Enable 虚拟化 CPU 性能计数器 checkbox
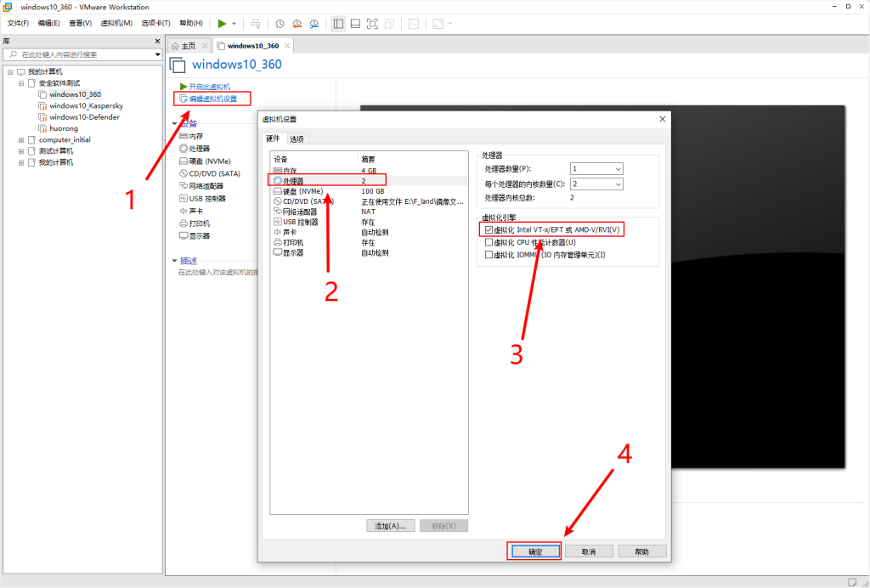This screenshot has height=588, width=870. [489, 242]
